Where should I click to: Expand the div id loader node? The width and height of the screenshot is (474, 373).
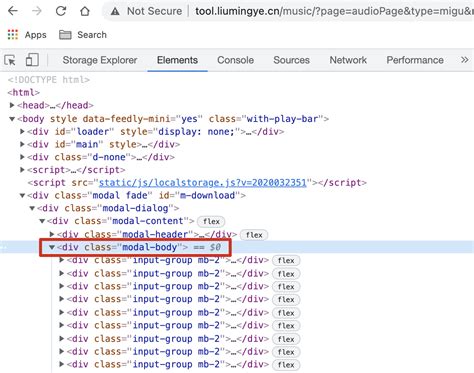tap(22, 131)
